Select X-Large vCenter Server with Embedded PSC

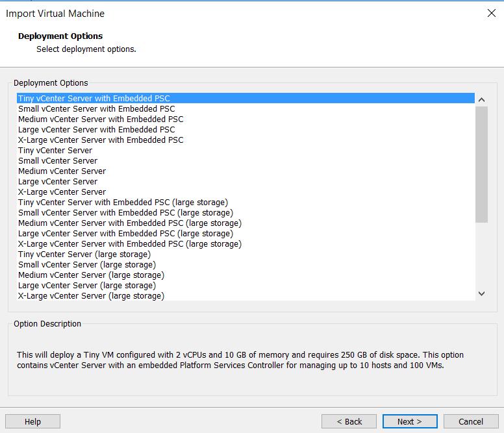(x=246, y=140)
